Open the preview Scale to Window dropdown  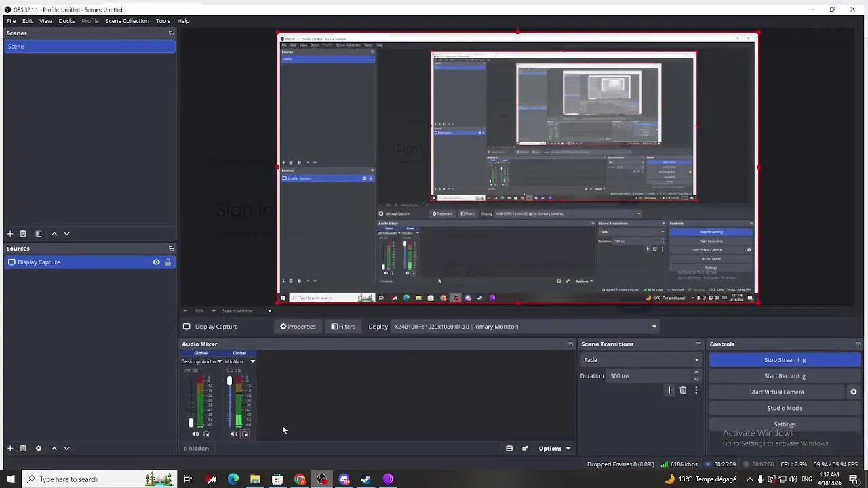[247, 311]
